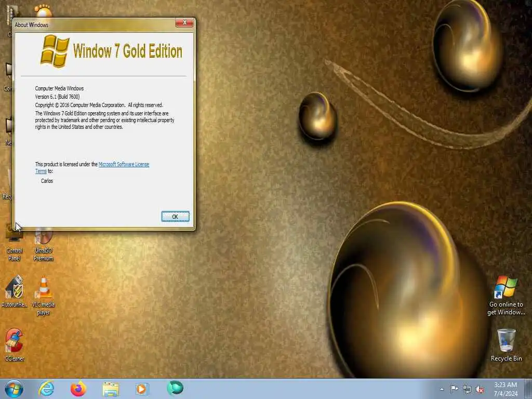
Task: Select Go online to get Windows shortcut
Action: click(x=506, y=295)
